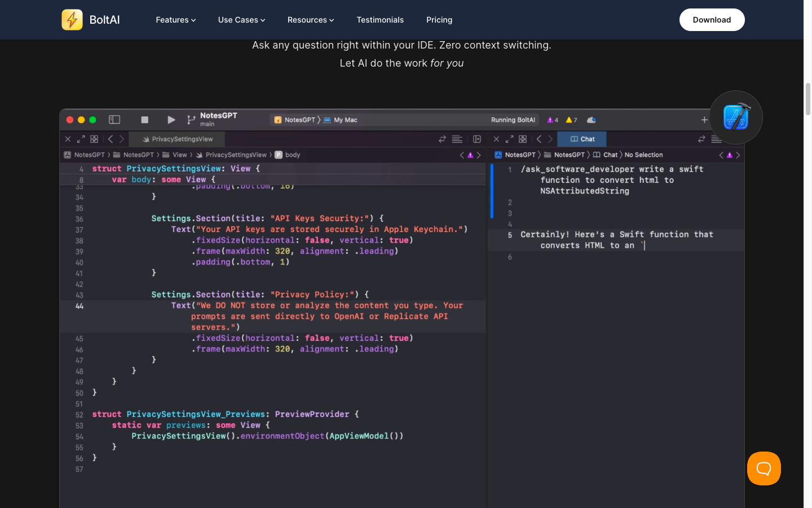This screenshot has height=508, width=812.
Task: Click the yellow warnings count 7
Action: click(571, 120)
